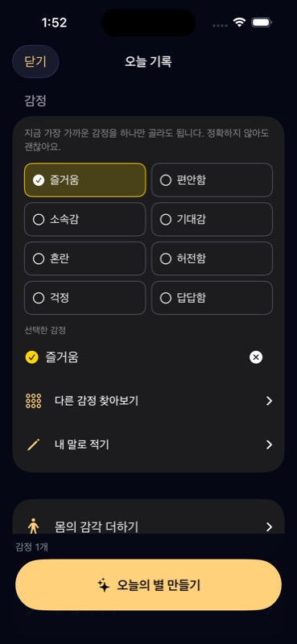The image size is (297, 644).
Task: Tap the Wi-Fi icon in status bar
Action: [x=239, y=23]
